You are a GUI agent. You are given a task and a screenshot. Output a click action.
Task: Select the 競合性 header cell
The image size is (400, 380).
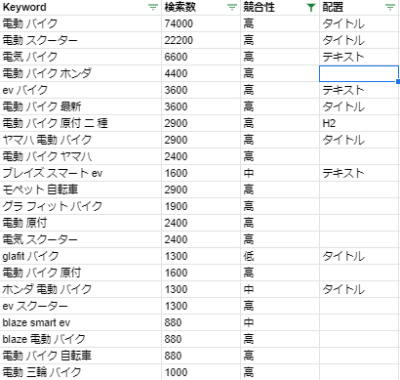pos(280,7)
